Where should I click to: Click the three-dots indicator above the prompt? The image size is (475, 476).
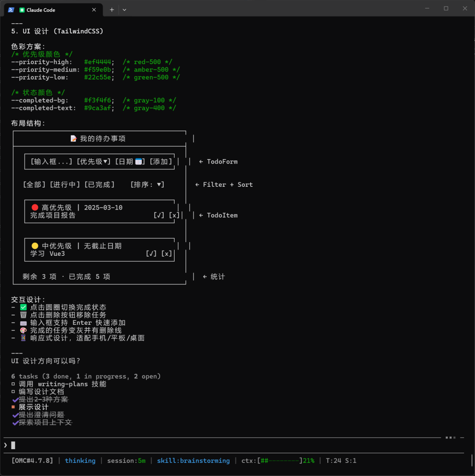tap(450, 437)
